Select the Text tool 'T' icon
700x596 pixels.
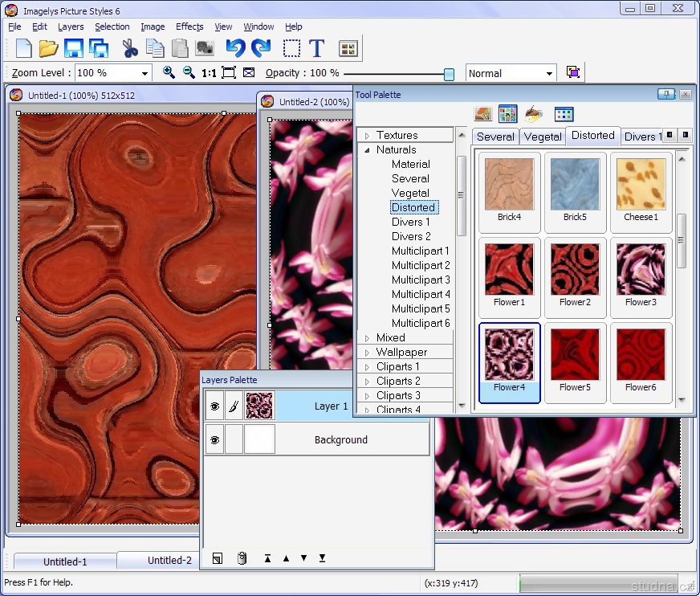tap(317, 48)
